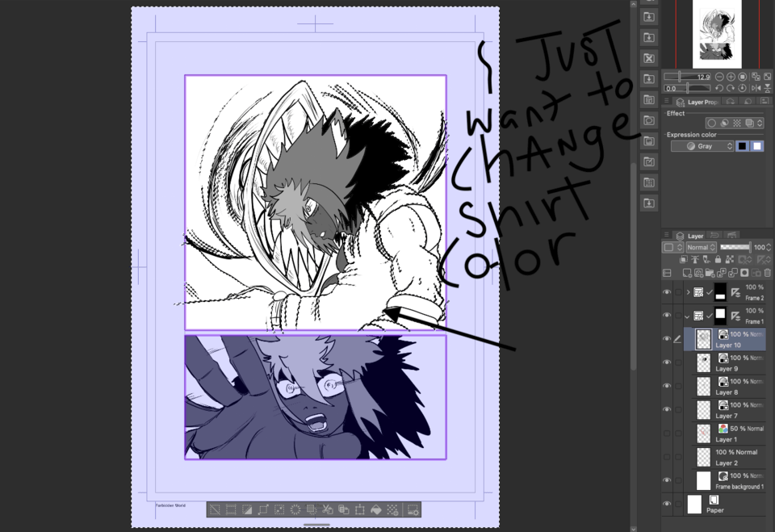
Task: Reset canvas rotation in Navigator
Action: point(742,88)
